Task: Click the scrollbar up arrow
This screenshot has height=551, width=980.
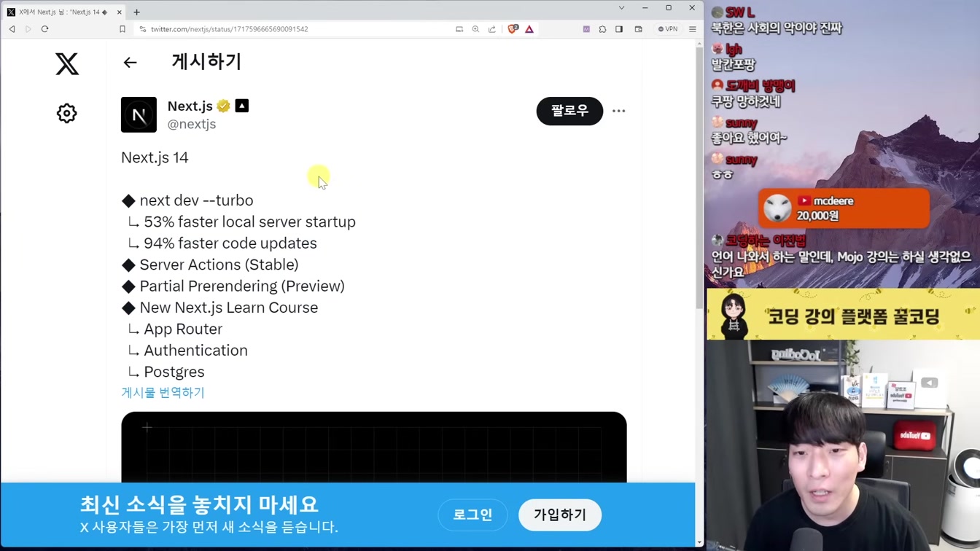Action: (699, 43)
